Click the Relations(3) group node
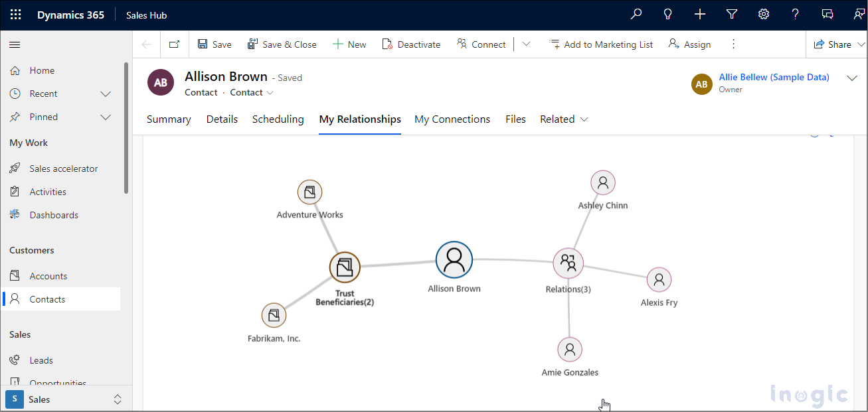This screenshot has width=868, height=412. tap(568, 263)
